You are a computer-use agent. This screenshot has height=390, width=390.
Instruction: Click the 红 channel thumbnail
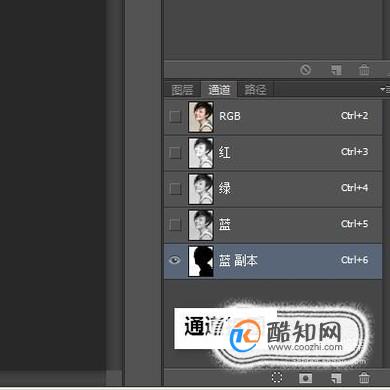[201, 153]
